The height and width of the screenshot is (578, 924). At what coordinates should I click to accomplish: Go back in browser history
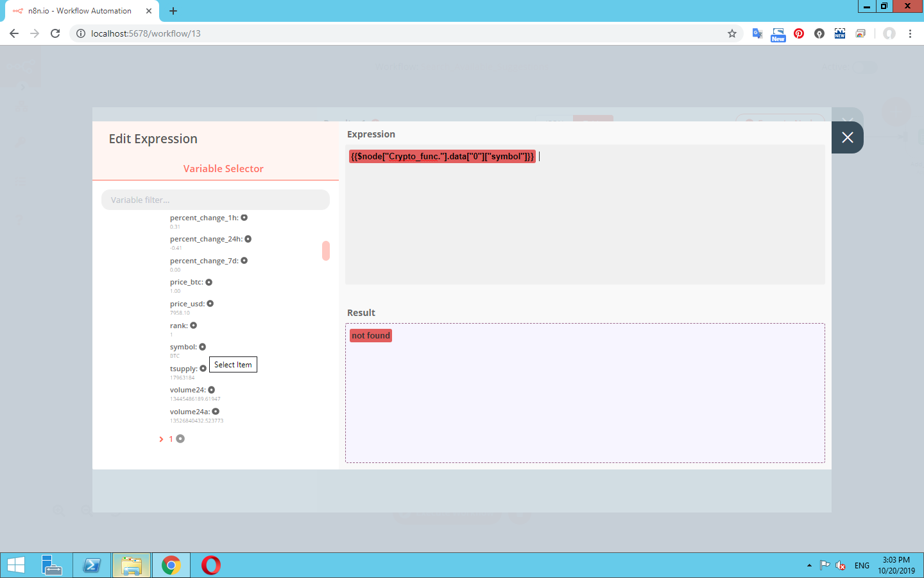click(x=14, y=33)
